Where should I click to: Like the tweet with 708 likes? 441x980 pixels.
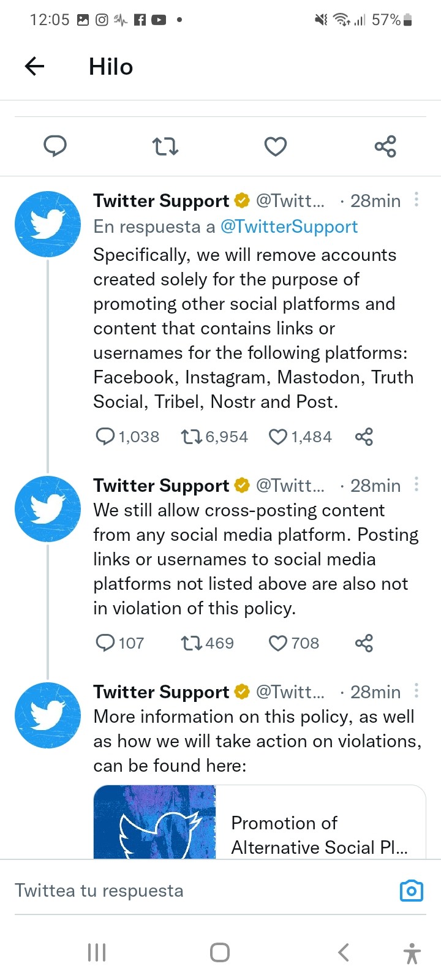[278, 643]
